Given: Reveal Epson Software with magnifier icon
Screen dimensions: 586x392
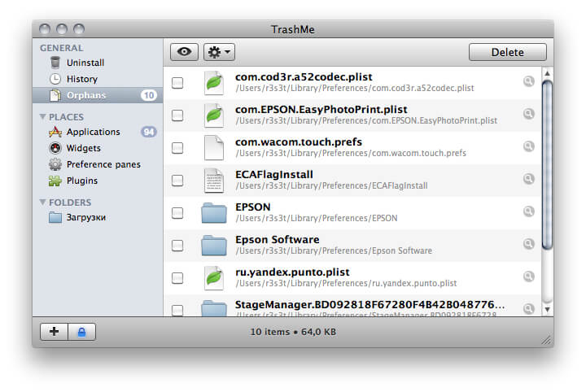Looking at the screenshot, I should [x=528, y=243].
